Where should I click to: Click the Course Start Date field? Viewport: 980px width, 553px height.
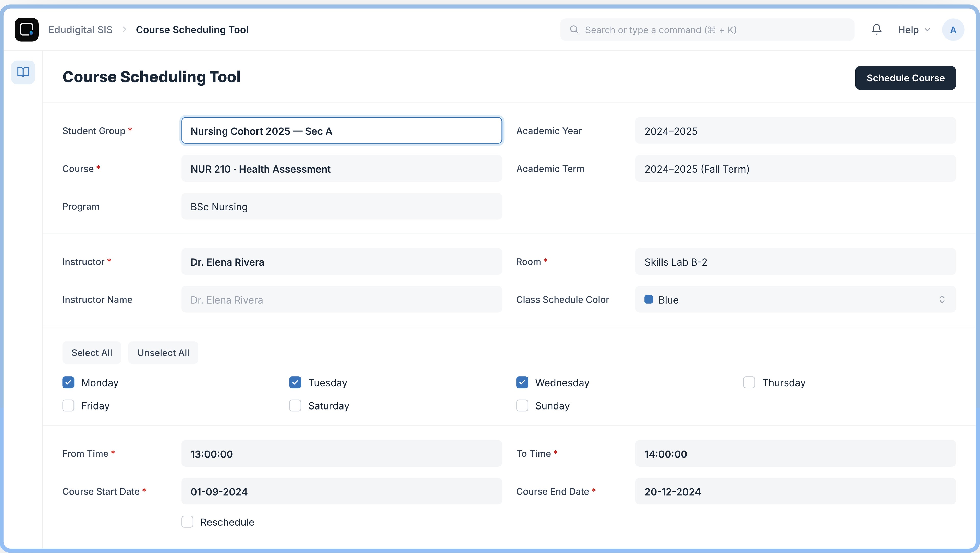pos(342,491)
